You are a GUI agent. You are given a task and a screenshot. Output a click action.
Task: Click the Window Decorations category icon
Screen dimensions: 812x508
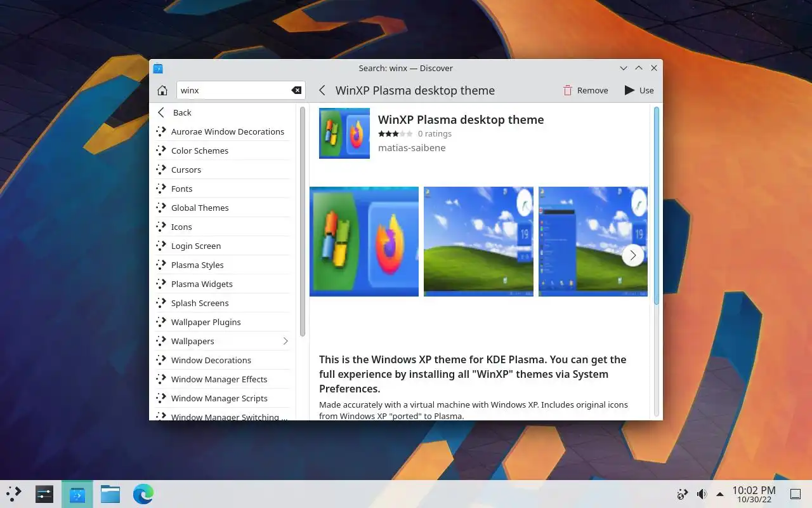tap(161, 360)
